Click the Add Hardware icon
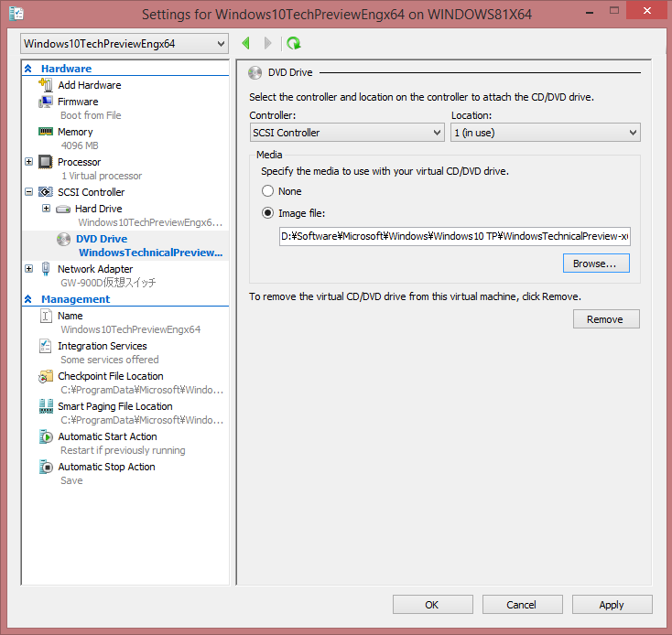 point(46,85)
